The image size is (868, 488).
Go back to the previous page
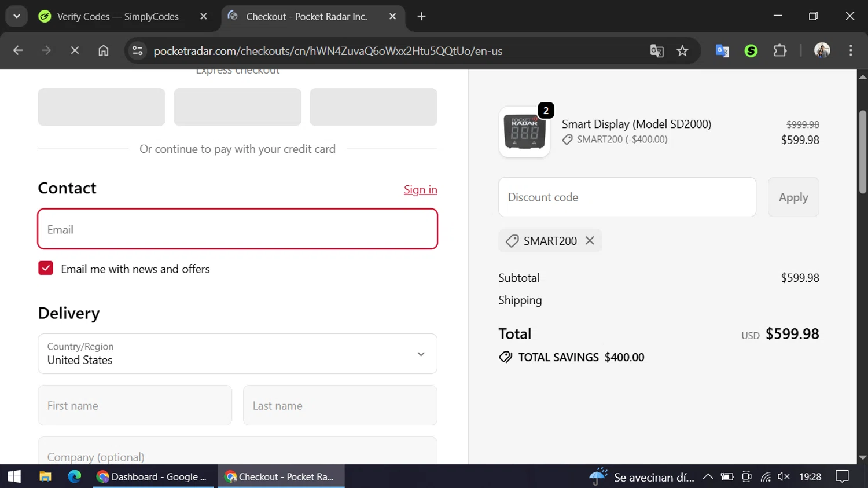(18, 51)
